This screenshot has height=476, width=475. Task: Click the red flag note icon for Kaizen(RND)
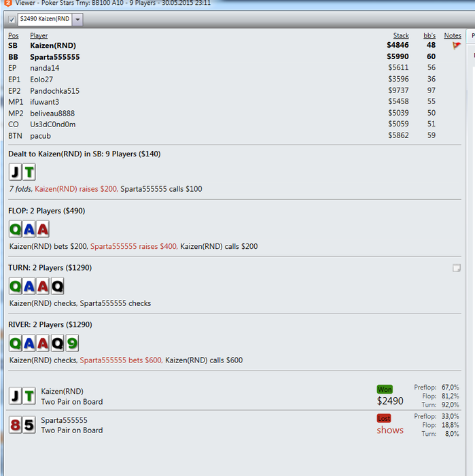[456, 46]
